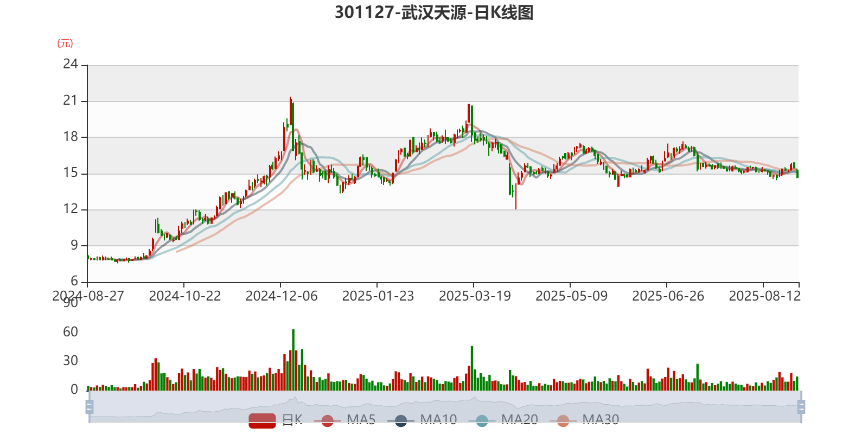Click the price axis label 24
Viewport: 868px width, 434px height.
[x=71, y=64]
